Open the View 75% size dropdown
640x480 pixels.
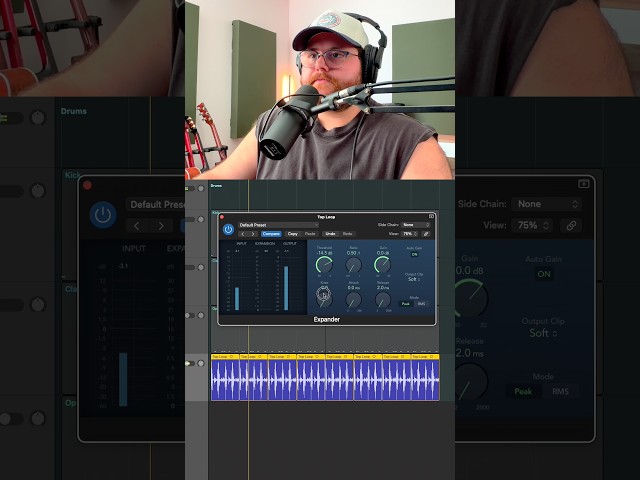pyautogui.click(x=409, y=234)
